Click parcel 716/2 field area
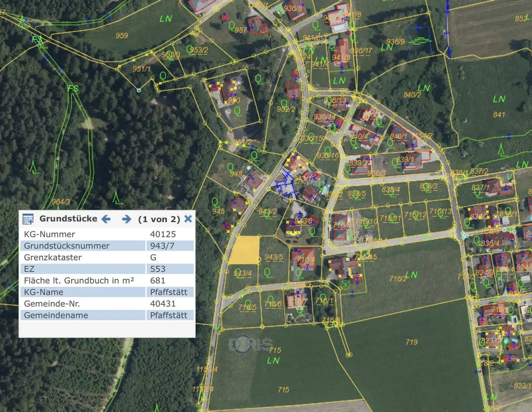532x412 pixels. (397, 278)
